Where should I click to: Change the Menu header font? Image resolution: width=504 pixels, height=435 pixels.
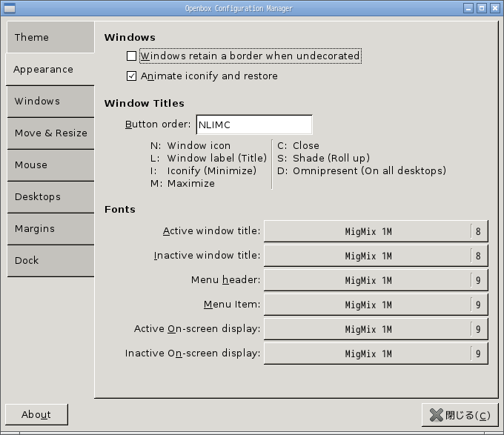click(x=376, y=280)
